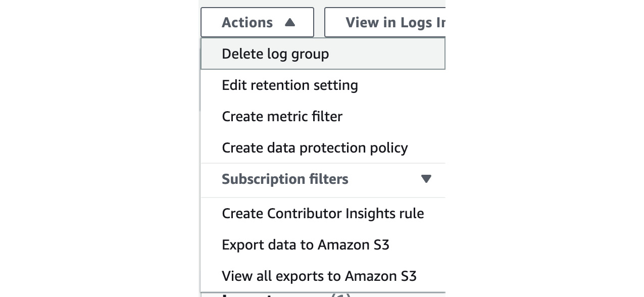The width and height of the screenshot is (644, 297).
Task: Show the list of all Amazon S3 exports
Action: click(x=323, y=276)
